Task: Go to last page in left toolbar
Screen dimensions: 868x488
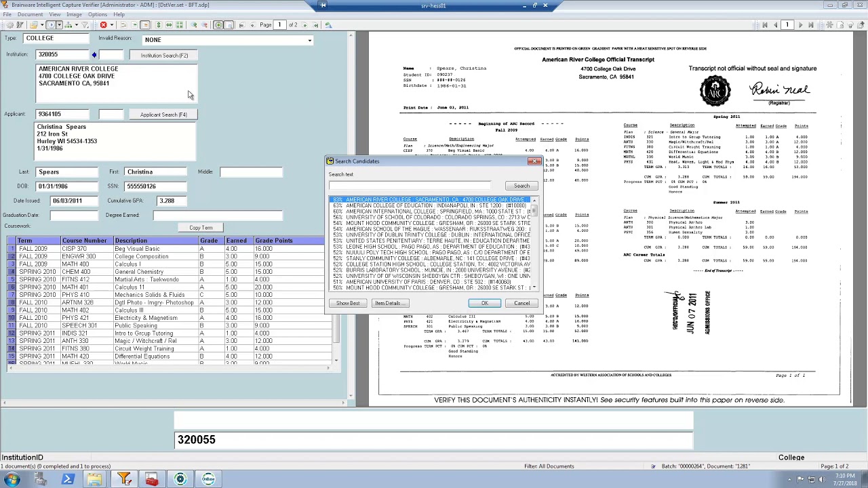Action: coord(315,25)
